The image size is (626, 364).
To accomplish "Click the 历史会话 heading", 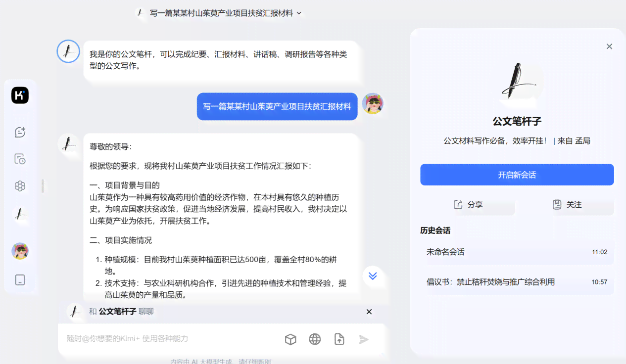I will pyautogui.click(x=435, y=230).
